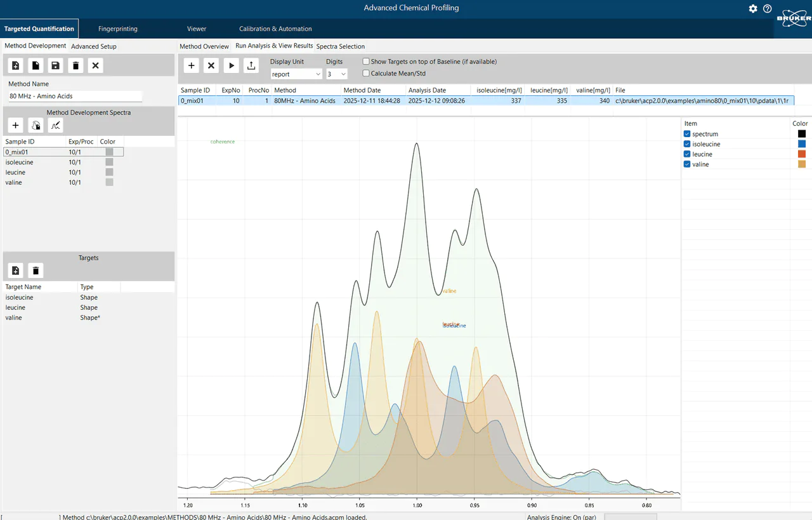
Task: Delete the method using the top trash icon
Action: click(x=75, y=65)
